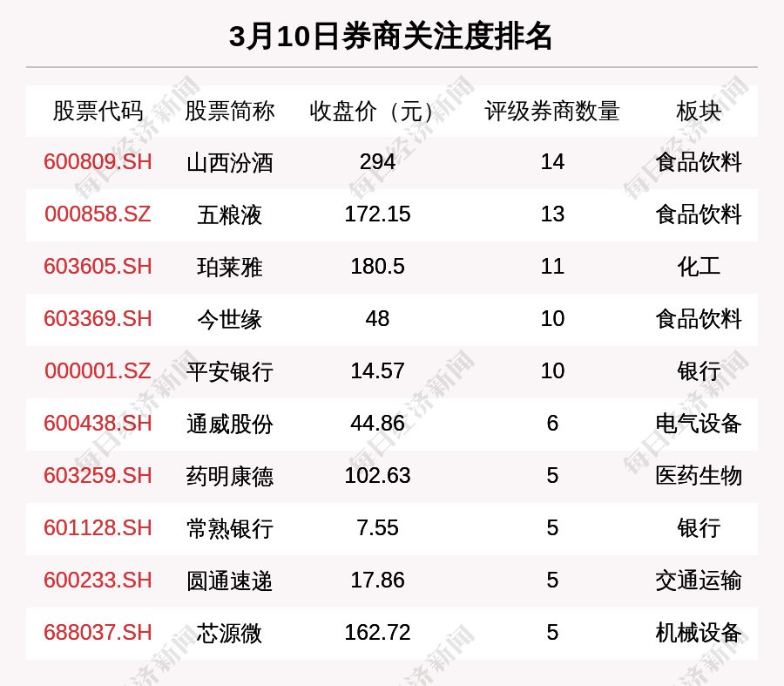Open stock code 603369.SH
The width and height of the screenshot is (784, 686).
coord(98,319)
